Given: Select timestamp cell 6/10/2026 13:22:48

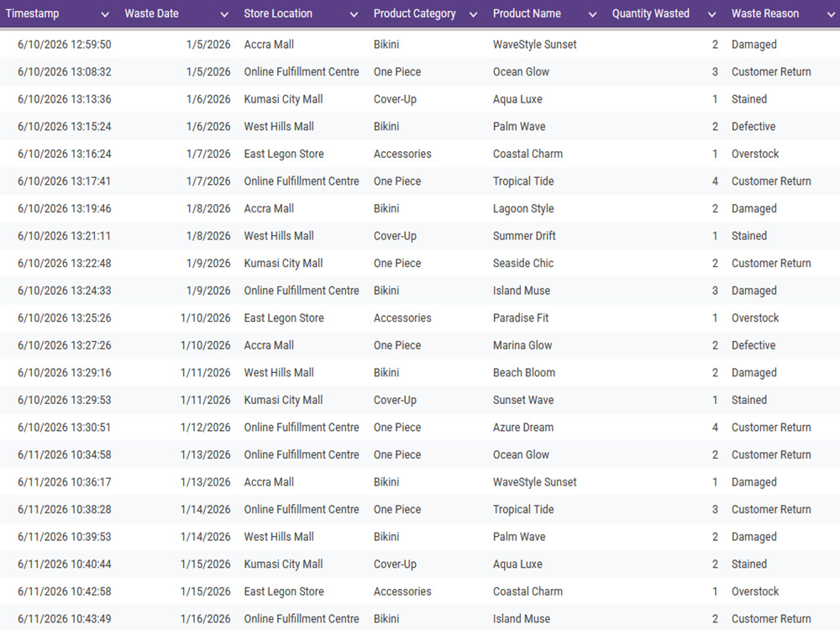Looking at the screenshot, I should pos(65,263).
